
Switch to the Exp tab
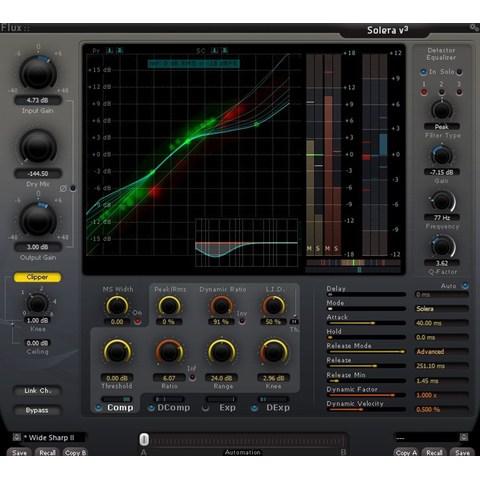click(227, 407)
